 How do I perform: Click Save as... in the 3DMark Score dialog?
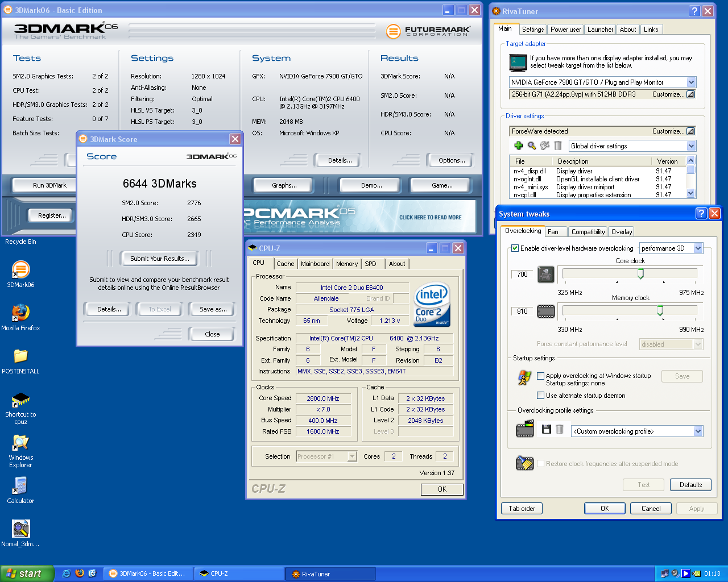point(213,309)
